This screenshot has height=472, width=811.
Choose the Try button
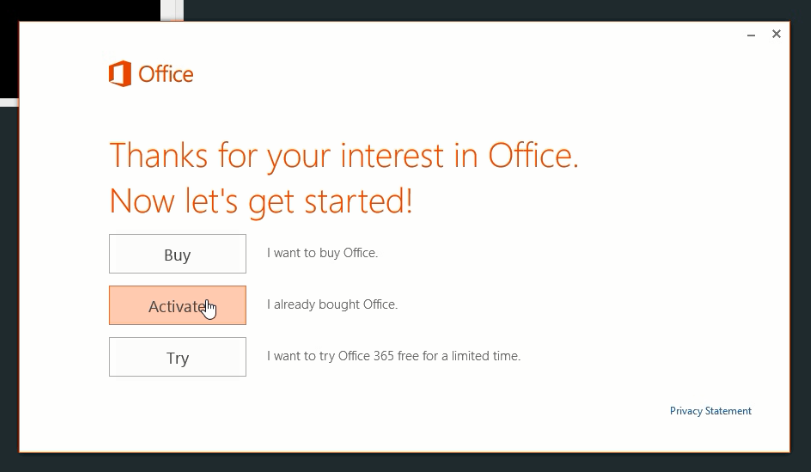tap(177, 357)
